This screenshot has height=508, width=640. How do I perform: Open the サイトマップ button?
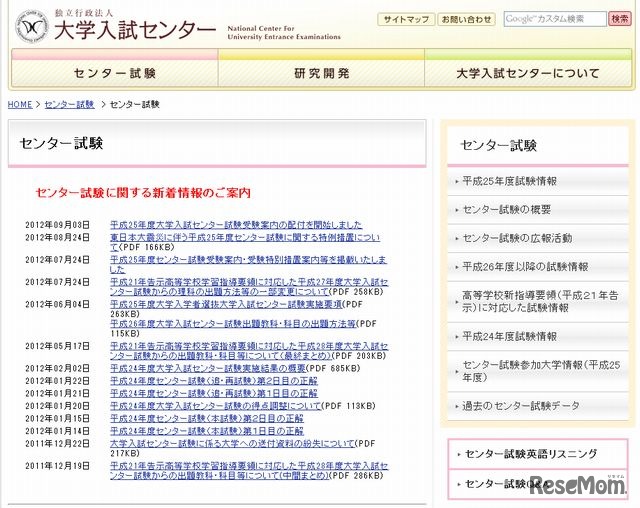tap(406, 19)
